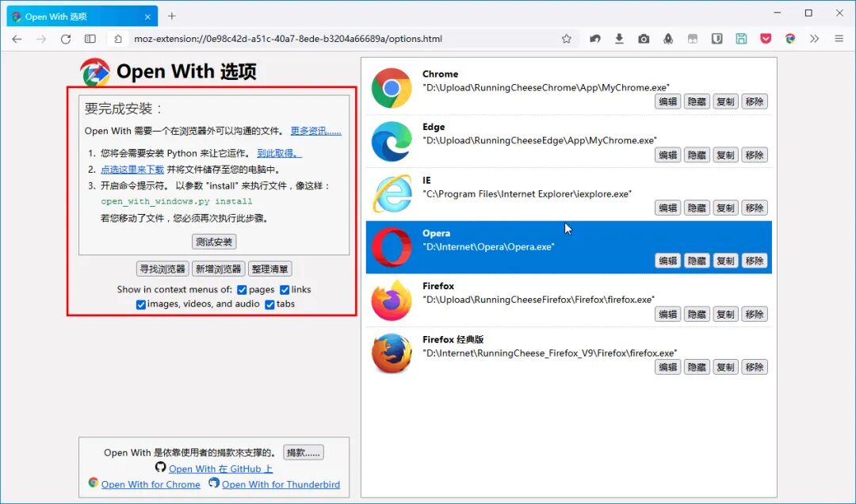The height and width of the screenshot is (504, 856).
Task: Go back with the browser back arrow
Action: pyautogui.click(x=17, y=39)
